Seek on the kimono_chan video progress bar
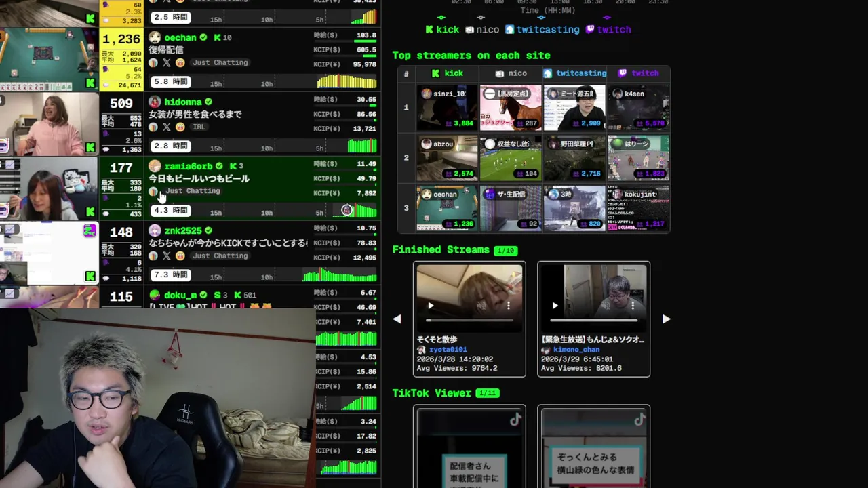The width and height of the screenshot is (868, 488). 593,319
